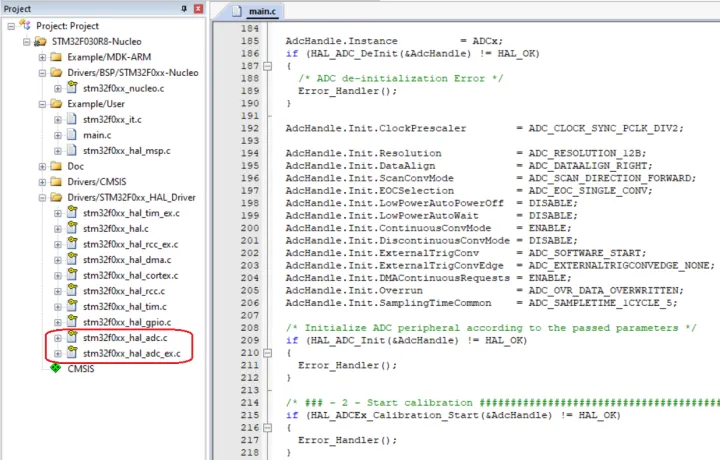Click the Drivers/CMSIS folder icon
This screenshot has width=720, height=460.
tap(56, 182)
